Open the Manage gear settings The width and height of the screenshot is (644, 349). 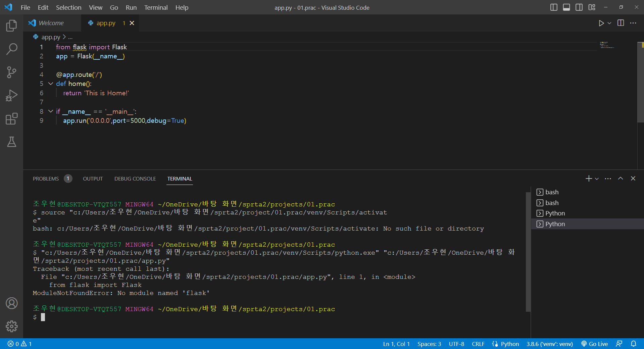[11, 326]
